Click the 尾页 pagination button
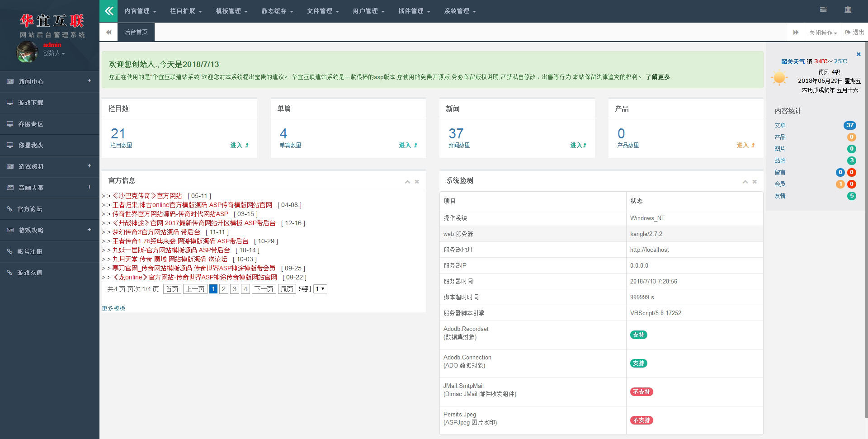 (x=287, y=289)
